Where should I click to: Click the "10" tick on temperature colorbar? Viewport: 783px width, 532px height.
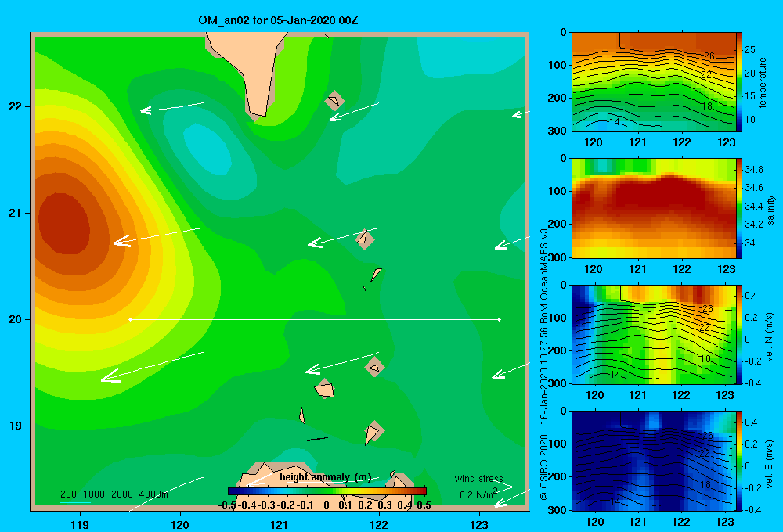(750, 119)
